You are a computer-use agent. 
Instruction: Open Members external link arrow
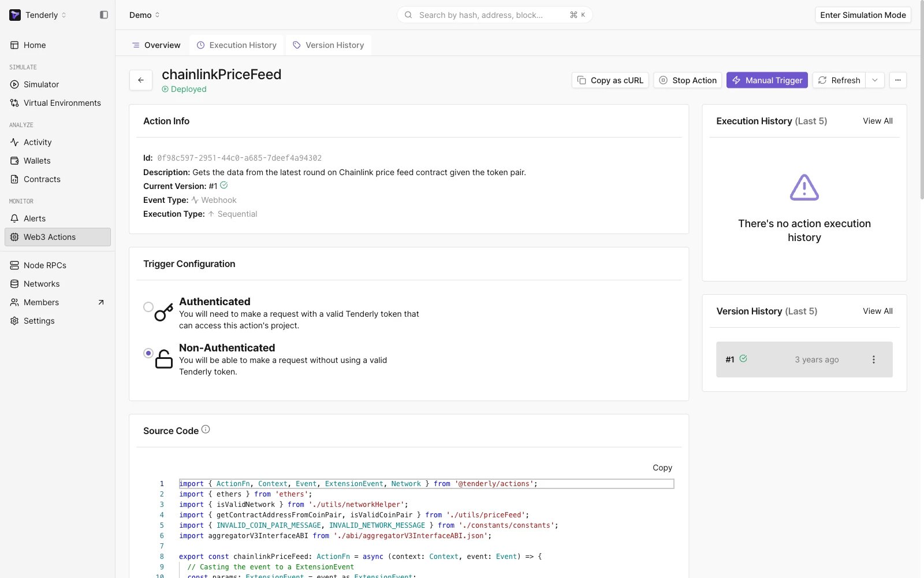(x=101, y=302)
